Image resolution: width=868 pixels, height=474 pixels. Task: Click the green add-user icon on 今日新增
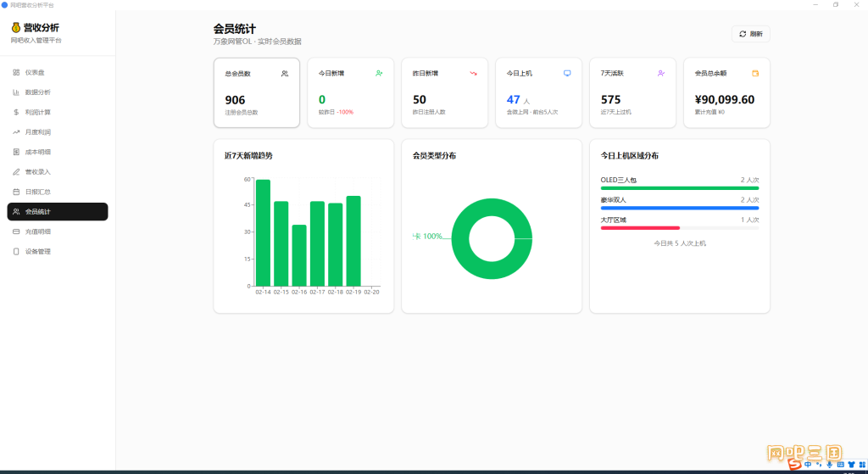(x=379, y=73)
